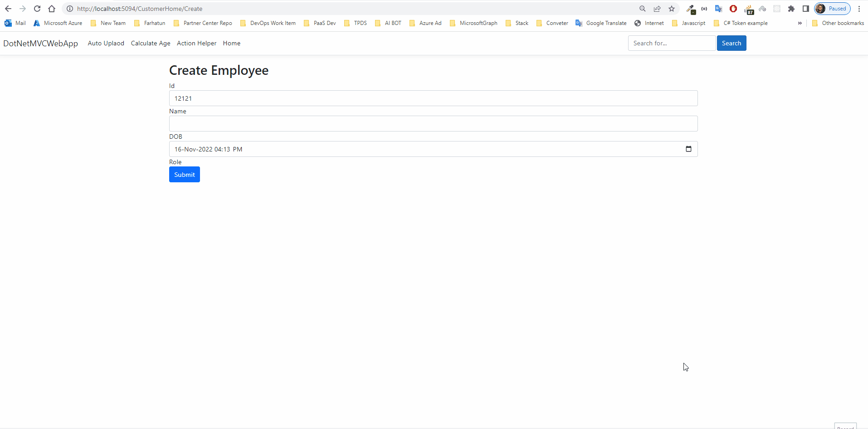
Task: Open the Auto Uplaod nav item
Action: [x=106, y=43]
